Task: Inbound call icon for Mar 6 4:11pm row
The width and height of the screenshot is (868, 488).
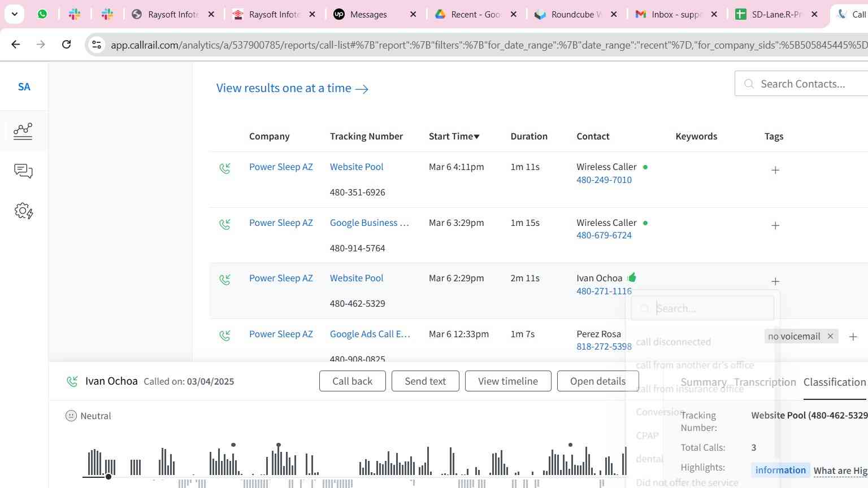Action: (x=225, y=168)
